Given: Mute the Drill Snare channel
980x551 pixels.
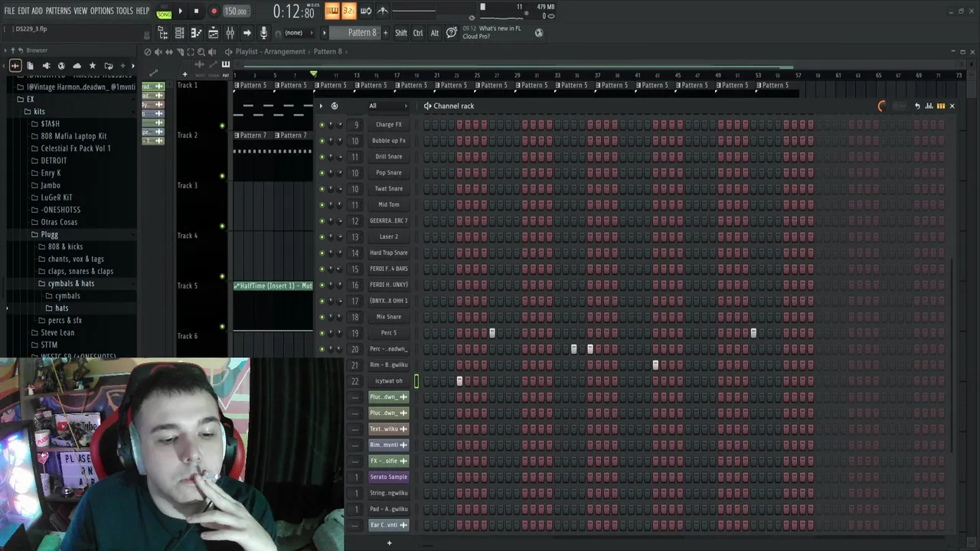Looking at the screenshot, I should pyautogui.click(x=322, y=156).
